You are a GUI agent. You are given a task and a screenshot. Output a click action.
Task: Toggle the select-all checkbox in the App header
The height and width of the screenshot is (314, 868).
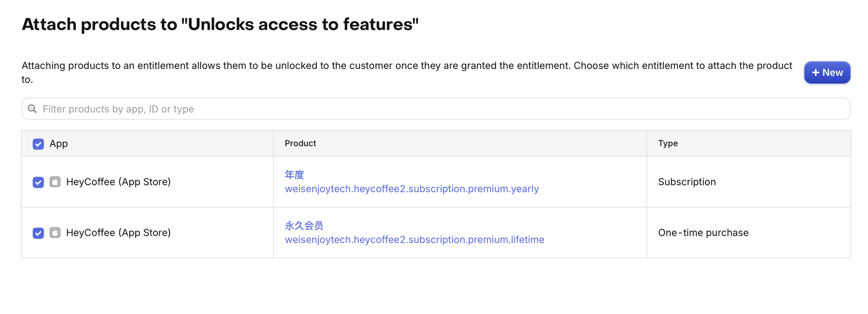pyautogui.click(x=38, y=144)
